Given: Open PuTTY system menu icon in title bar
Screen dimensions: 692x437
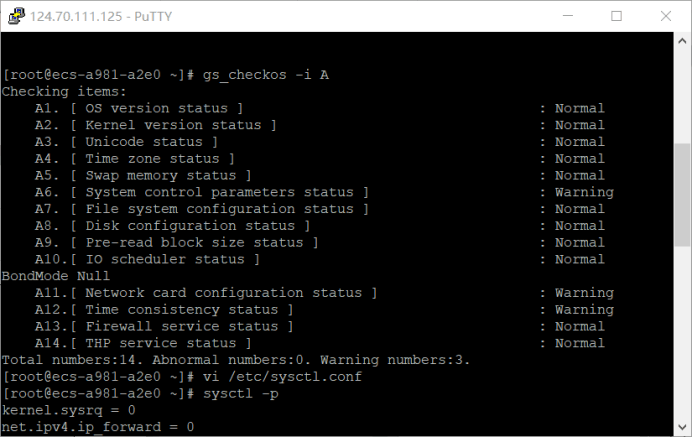Looking at the screenshot, I should click(x=16, y=16).
